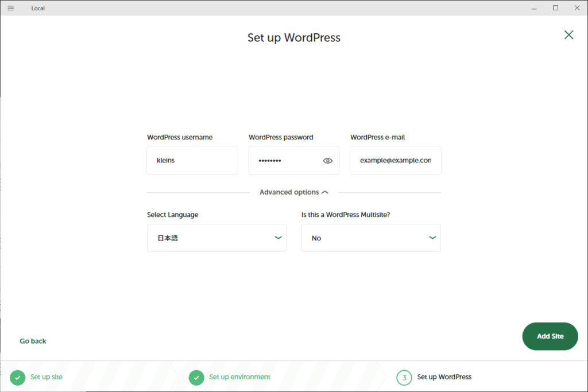The height and width of the screenshot is (392, 588).
Task: Select the Set up WordPress step
Action: [x=444, y=377]
